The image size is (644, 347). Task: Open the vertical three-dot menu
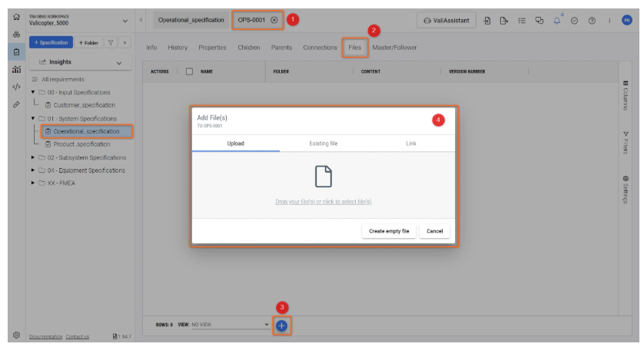pyautogui.click(x=609, y=21)
